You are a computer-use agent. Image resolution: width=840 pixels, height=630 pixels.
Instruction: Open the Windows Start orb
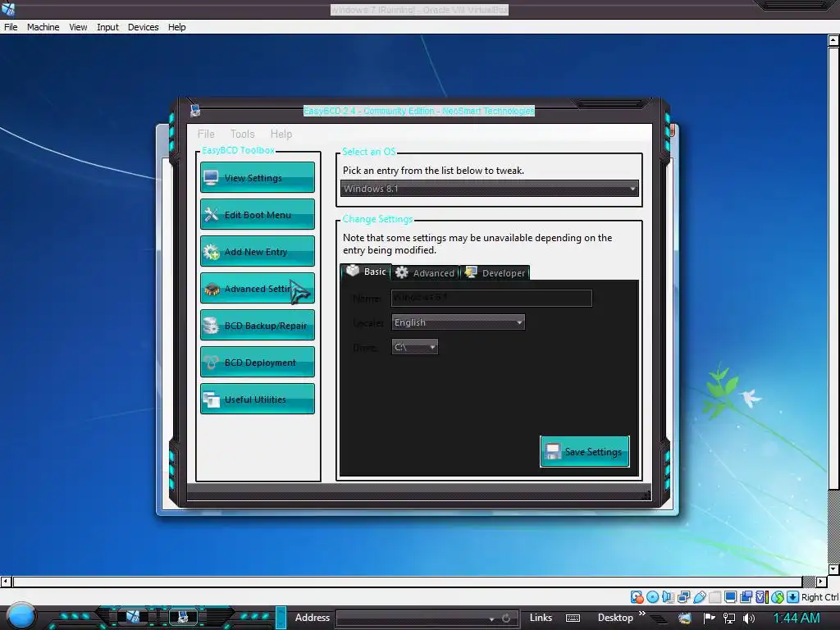(21, 616)
